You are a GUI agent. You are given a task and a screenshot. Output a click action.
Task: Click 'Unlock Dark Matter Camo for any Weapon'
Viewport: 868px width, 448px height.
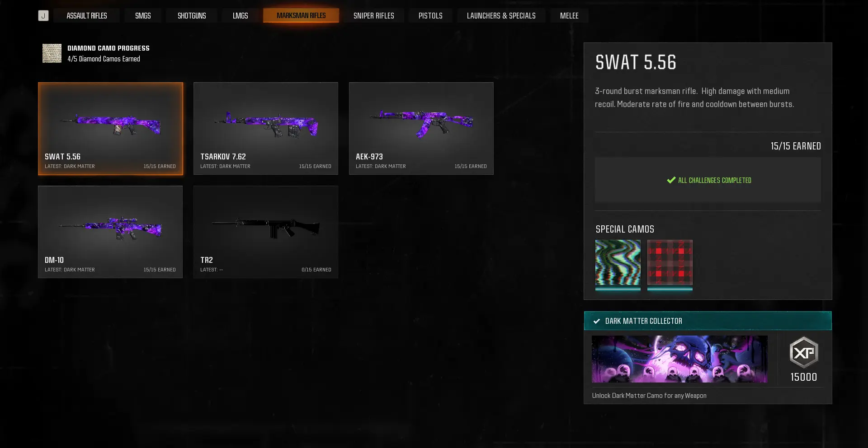(x=649, y=396)
